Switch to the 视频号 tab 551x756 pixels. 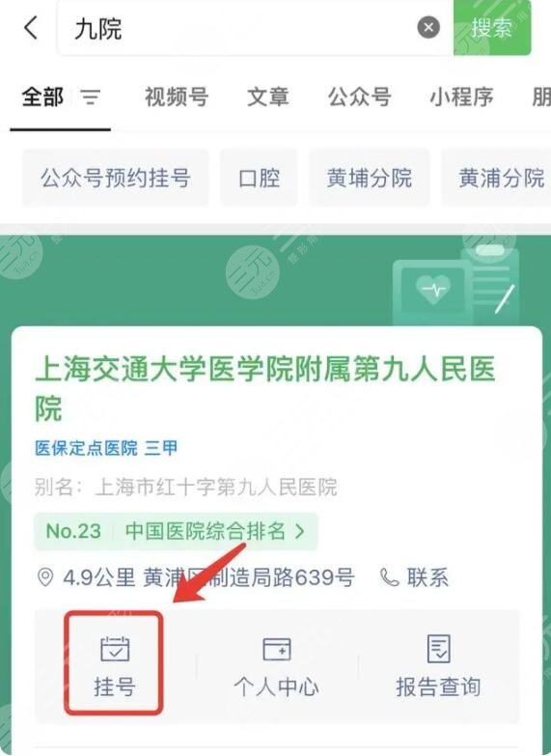(x=177, y=97)
